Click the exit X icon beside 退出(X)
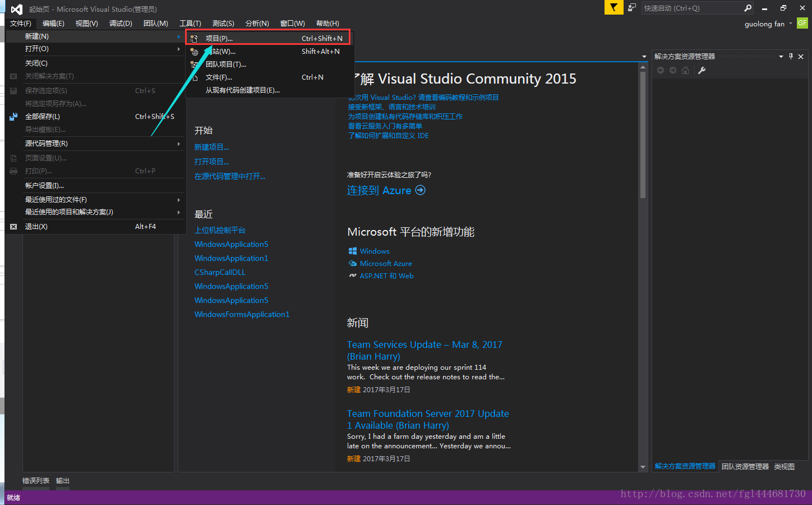The image size is (812, 505). [13, 227]
